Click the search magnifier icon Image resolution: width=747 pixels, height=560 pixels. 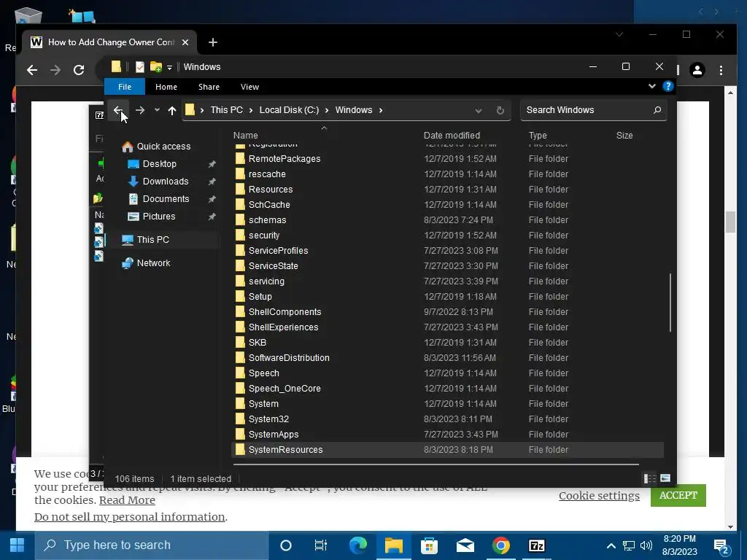(657, 110)
